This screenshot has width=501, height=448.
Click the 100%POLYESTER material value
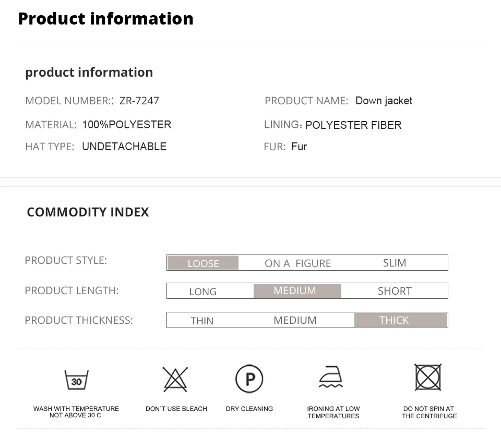pyautogui.click(x=126, y=124)
